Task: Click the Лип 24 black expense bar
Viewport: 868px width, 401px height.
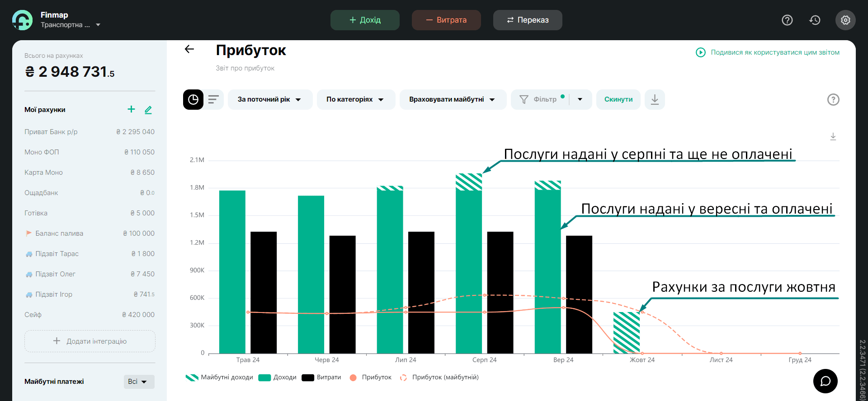Action: (x=421, y=293)
